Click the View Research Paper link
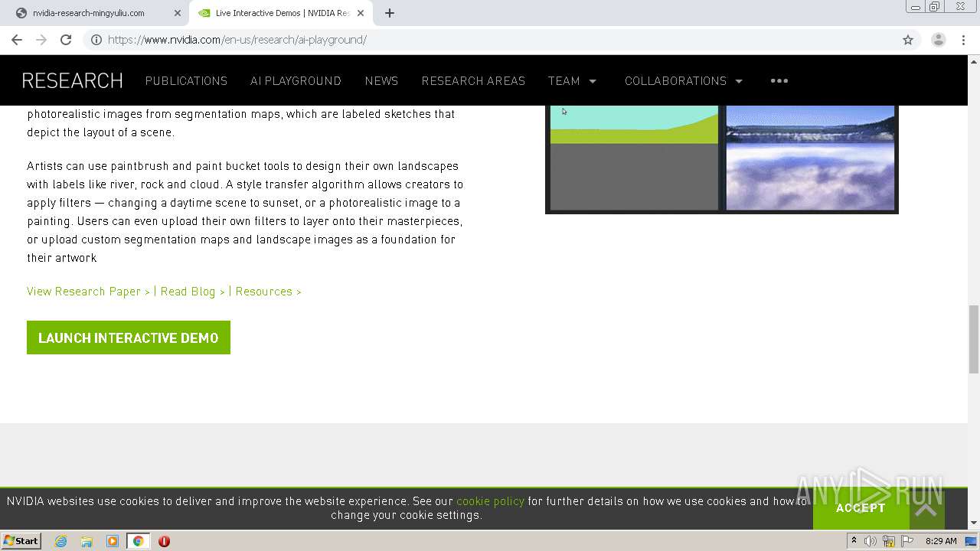This screenshot has width=980, height=551. tap(88, 292)
